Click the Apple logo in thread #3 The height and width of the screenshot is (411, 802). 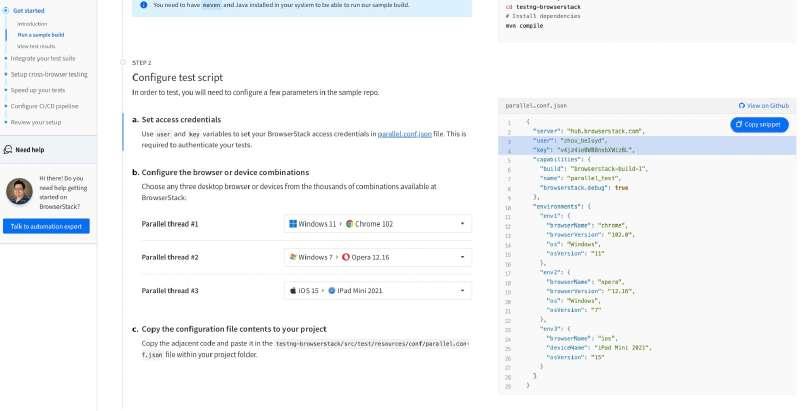coord(293,290)
